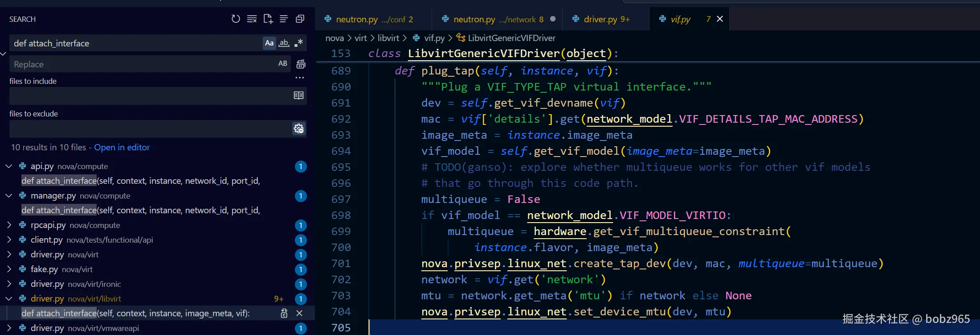This screenshot has height=335, width=980.
Task: Toggle Match Case in search
Action: pyautogui.click(x=269, y=43)
